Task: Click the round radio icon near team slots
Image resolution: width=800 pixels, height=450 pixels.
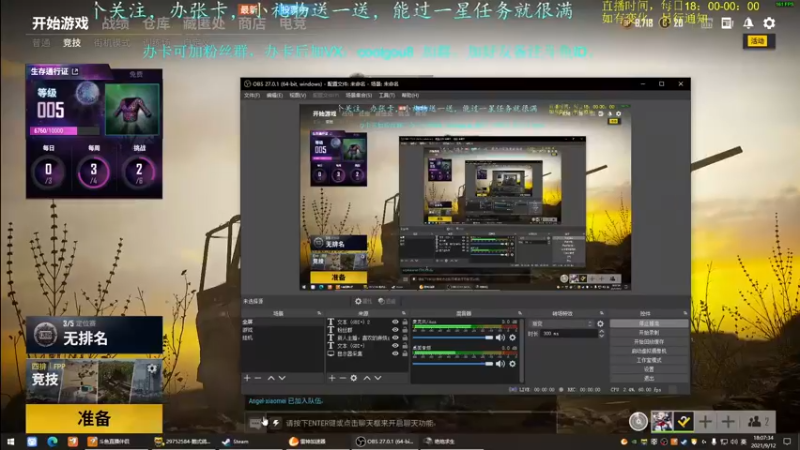Action: tap(638, 421)
